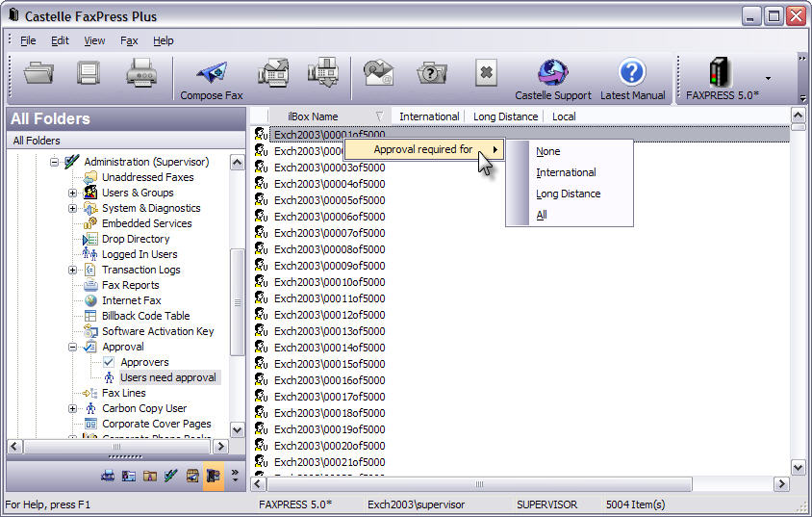Click the highlighted server icon in bottom navigation strip
Viewport: 812px width, 517px height.
point(214,476)
